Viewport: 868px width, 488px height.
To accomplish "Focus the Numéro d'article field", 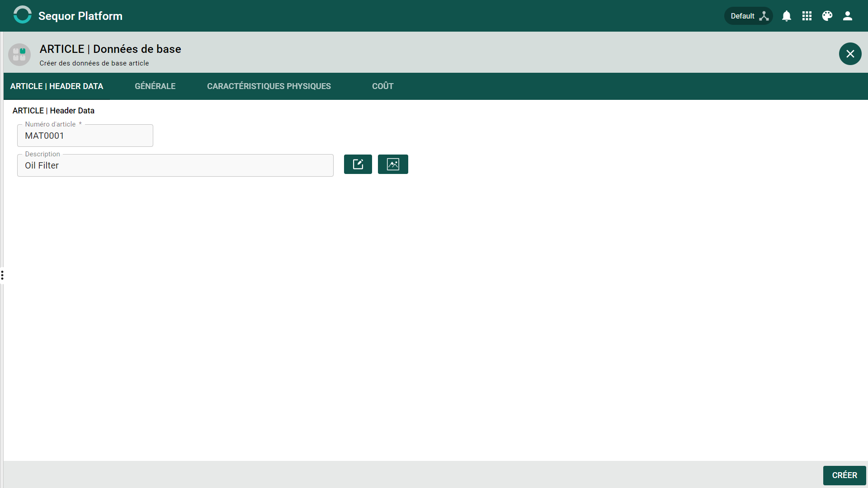I will [85, 136].
